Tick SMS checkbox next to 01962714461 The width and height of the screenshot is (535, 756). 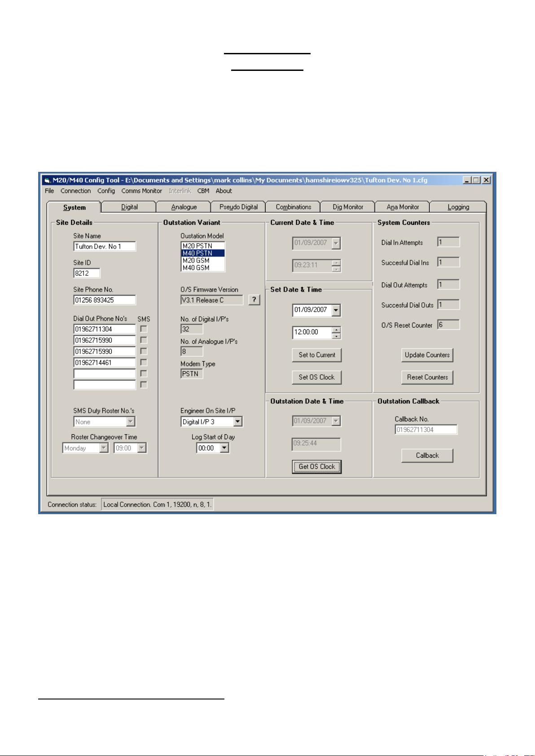coord(144,362)
